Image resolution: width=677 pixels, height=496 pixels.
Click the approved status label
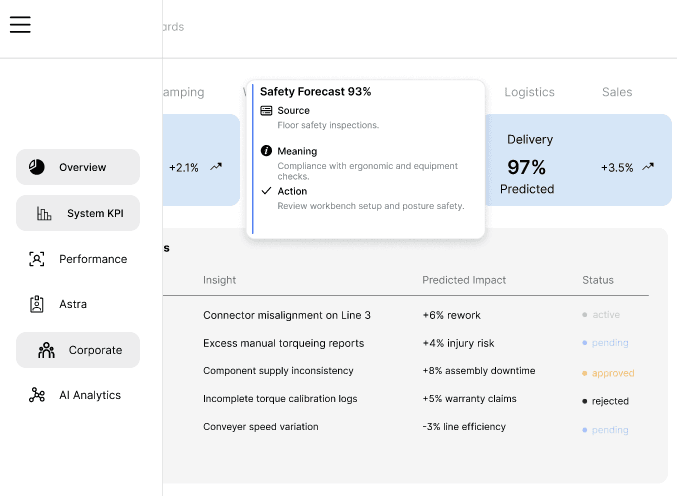(612, 373)
